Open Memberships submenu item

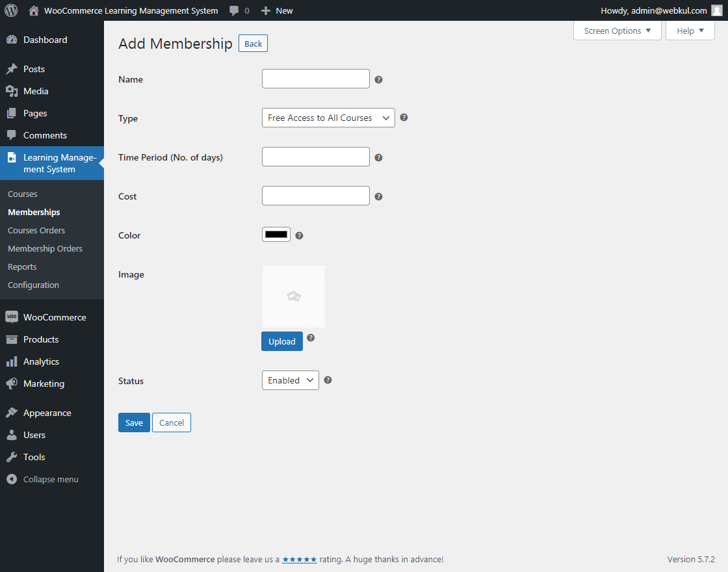34,212
